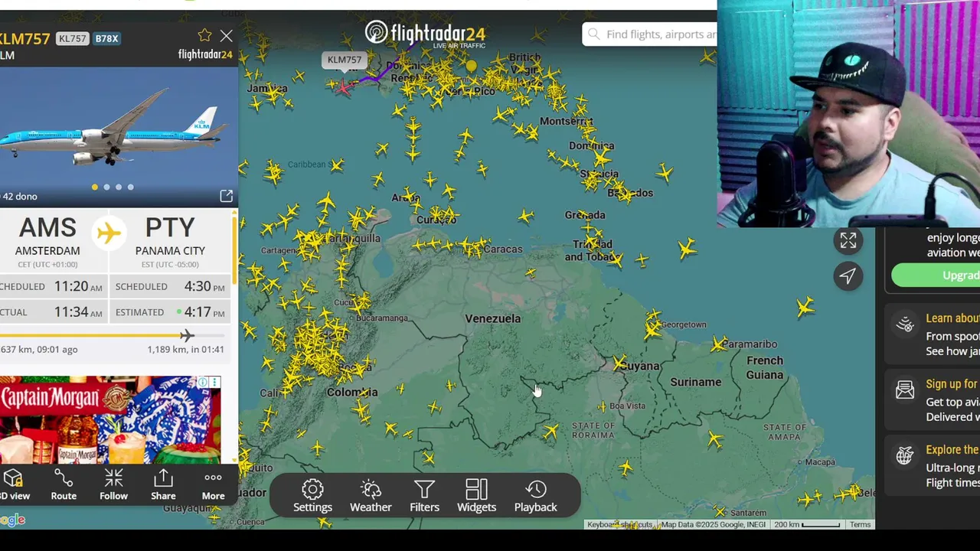Click the estimated arrival time 4:17 PM
The height and width of the screenshot is (551, 980).
click(204, 312)
